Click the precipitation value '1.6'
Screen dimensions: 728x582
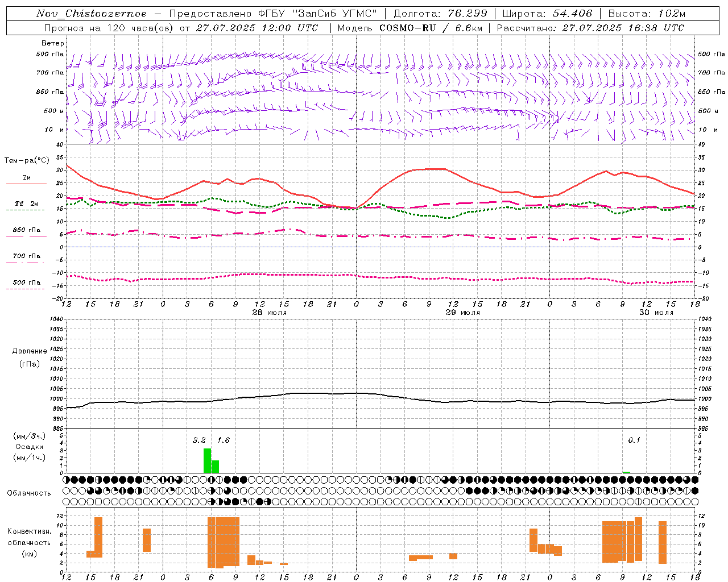coord(224,440)
